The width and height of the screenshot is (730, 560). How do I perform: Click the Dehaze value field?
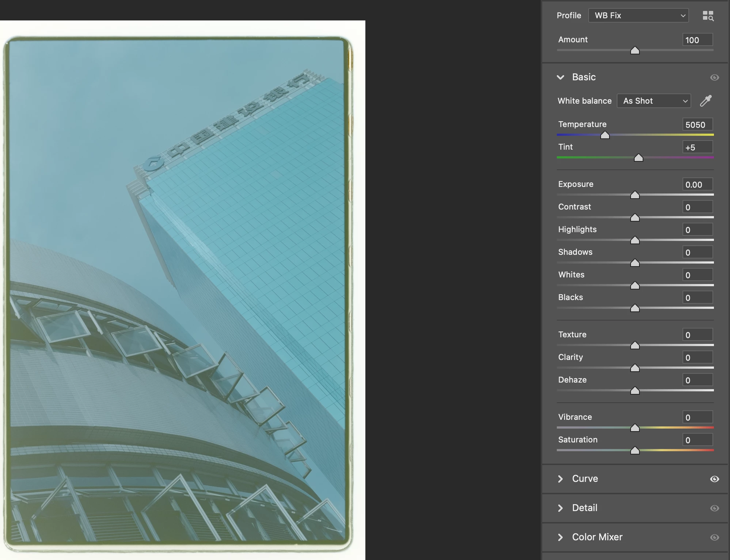(697, 380)
